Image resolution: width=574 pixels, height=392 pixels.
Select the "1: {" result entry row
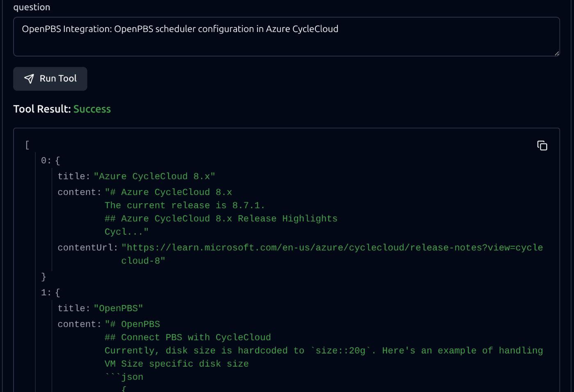click(50, 293)
